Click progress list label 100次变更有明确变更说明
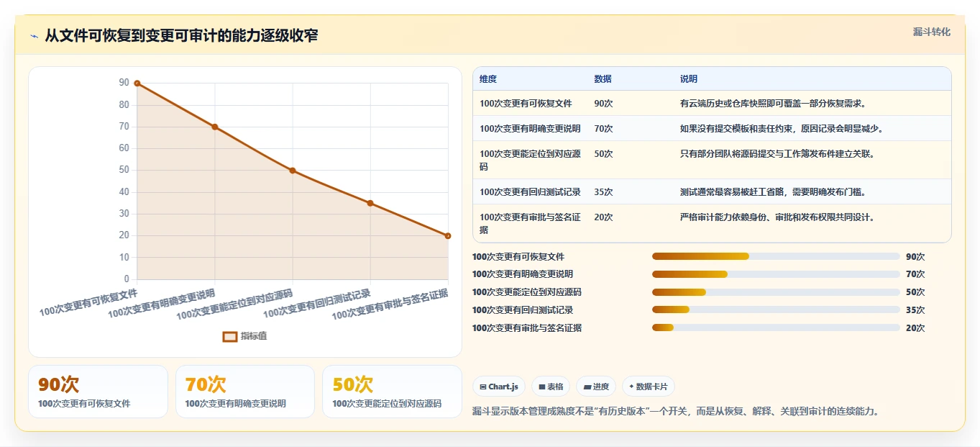The height and width of the screenshot is (447, 980). (523, 274)
